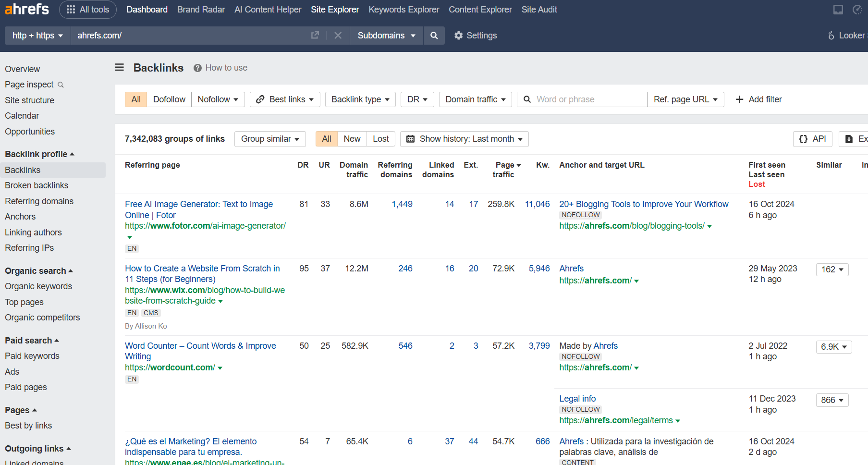Image resolution: width=868 pixels, height=465 pixels.
Task: Click the Ahrefs logo
Action: pyautogui.click(x=27, y=9)
